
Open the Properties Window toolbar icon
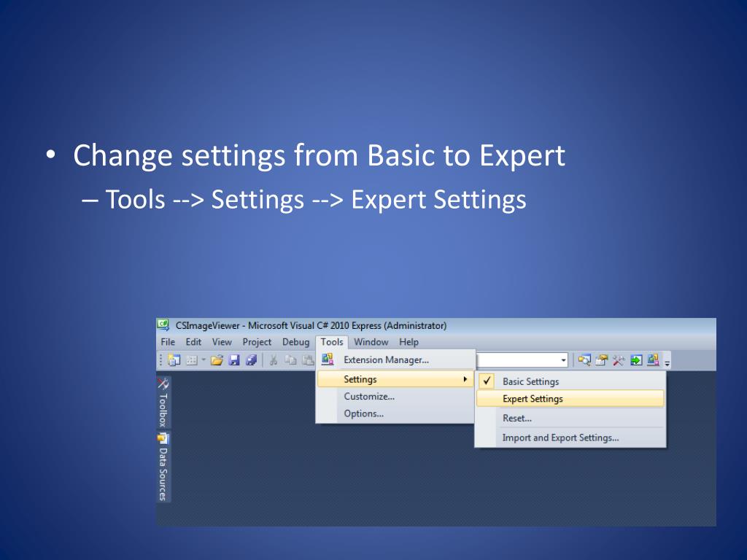pos(602,359)
